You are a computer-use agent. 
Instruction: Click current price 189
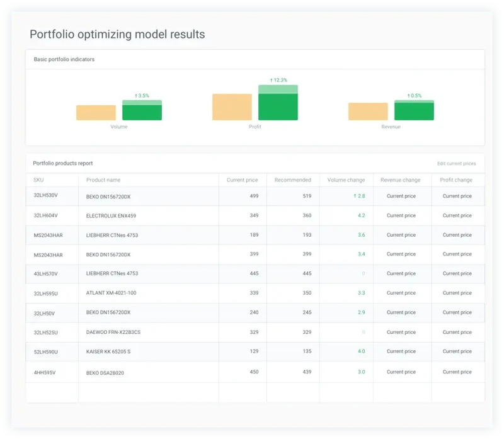point(254,236)
